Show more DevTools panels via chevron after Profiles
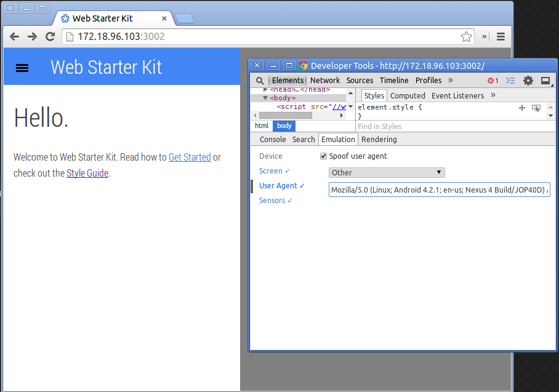Image resolution: width=559 pixels, height=392 pixels. coord(451,81)
